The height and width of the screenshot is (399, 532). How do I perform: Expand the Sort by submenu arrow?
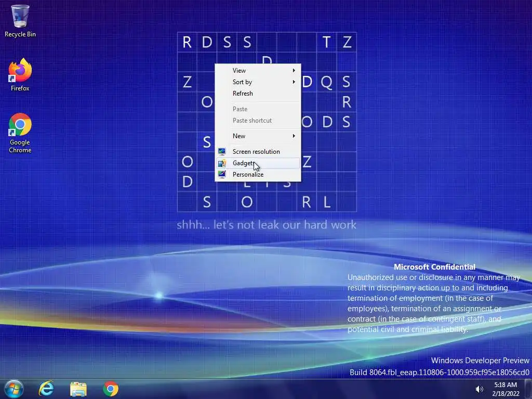point(294,82)
